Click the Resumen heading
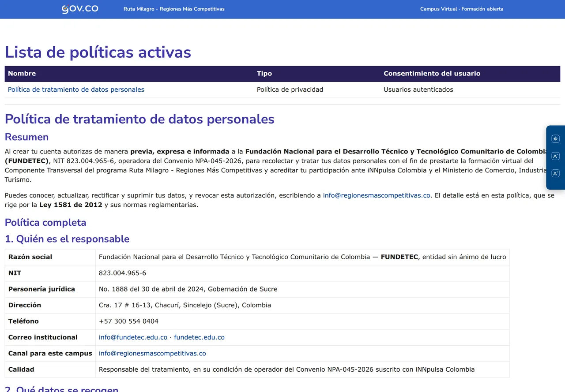This screenshot has height=392, width=565. point(26,137)
